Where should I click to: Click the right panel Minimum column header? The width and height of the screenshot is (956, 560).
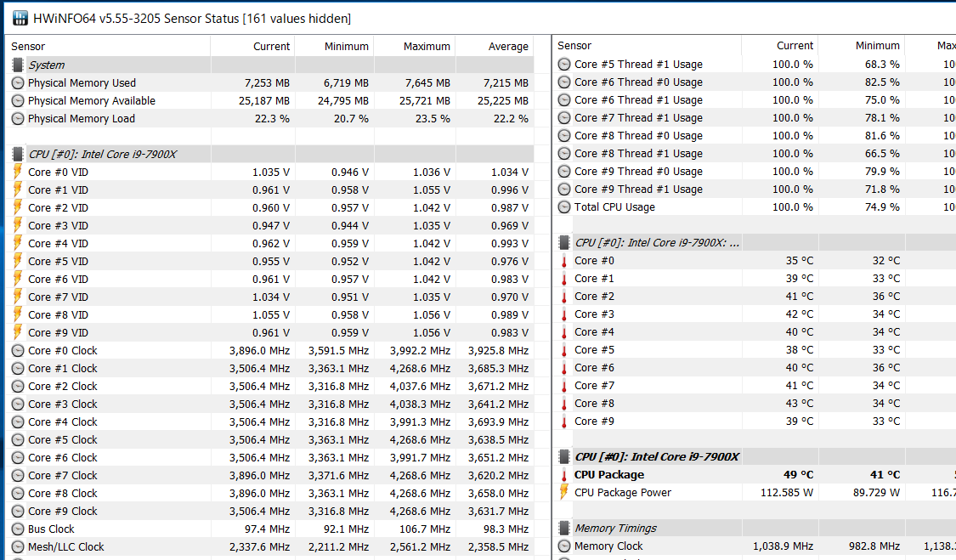click(877, 46)
